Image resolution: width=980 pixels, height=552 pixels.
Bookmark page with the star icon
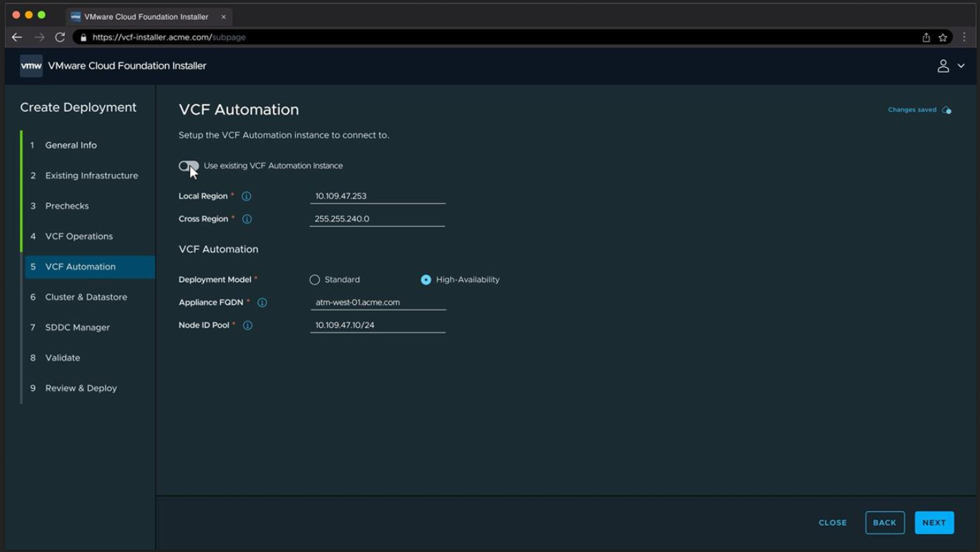click(943, 37)
